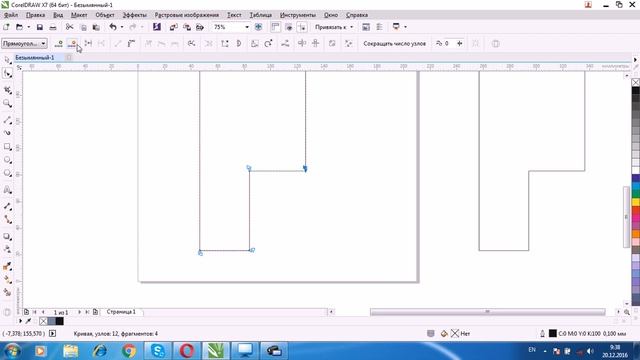640x360 pixels.
Task: Click the Rotate or skew nodes icon
Action: pyautogui.click(x=268, y=43)
